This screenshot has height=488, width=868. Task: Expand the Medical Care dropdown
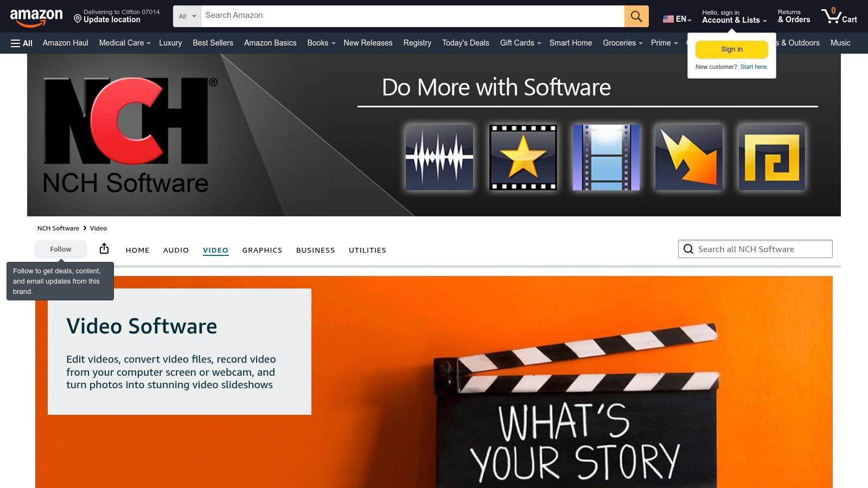click(x=124, y=43)
